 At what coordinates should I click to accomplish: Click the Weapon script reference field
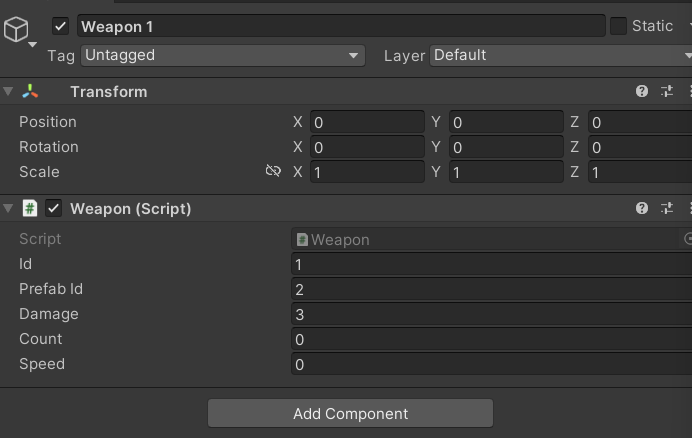click(x=485, y=240)
